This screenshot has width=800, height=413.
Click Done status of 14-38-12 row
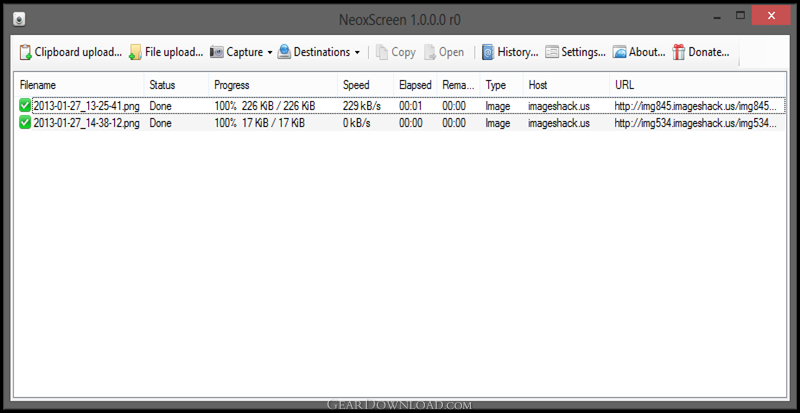tap(160, 123)
